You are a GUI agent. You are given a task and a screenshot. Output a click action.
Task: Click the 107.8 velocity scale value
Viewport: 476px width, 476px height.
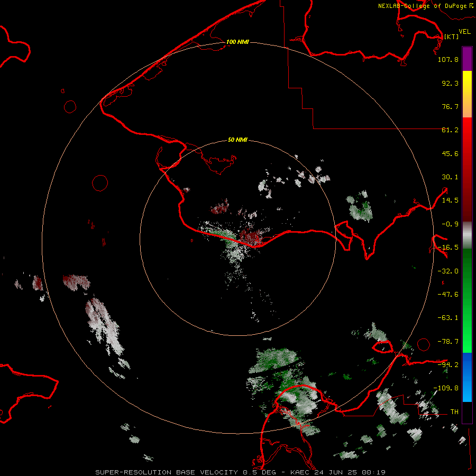[x=448, y=59]
